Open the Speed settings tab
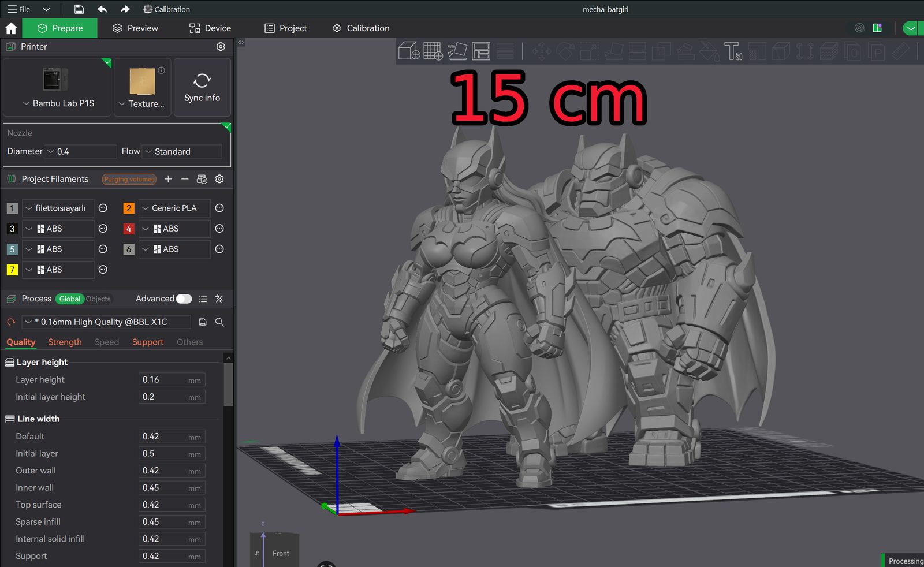The image size is (924, 567). [x=107, y=342]
